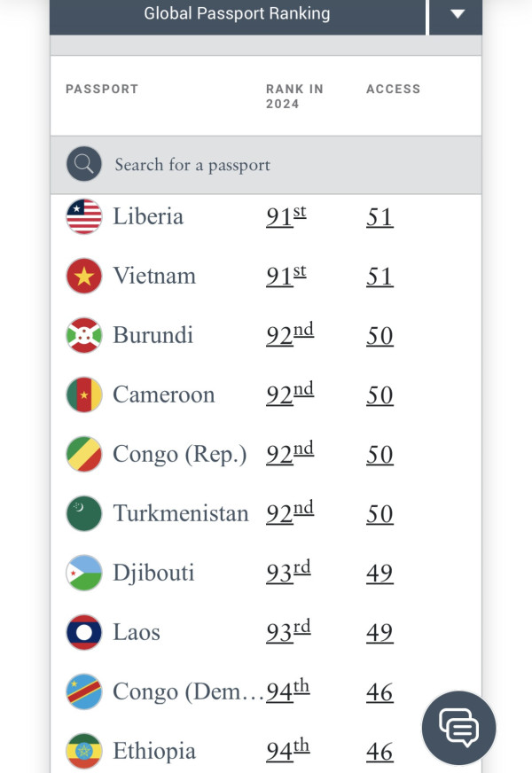Sort by the Access column header
Image resolution: width=532 pixels, height=773 pixels.
(393, 89)
